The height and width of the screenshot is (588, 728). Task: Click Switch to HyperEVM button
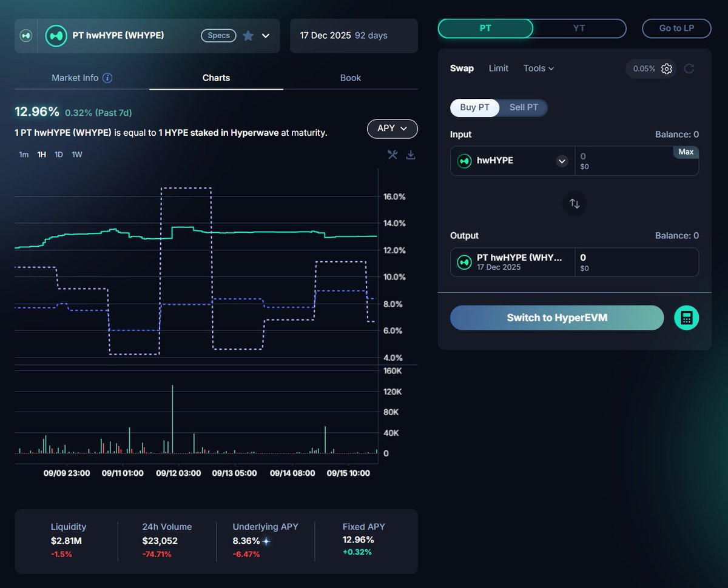[557, 318]
